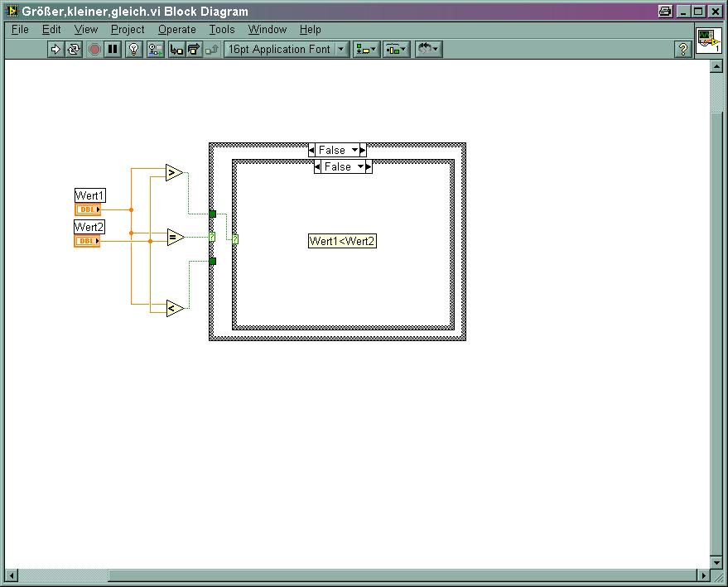Open the Operate menu

click(x=176, y=29)
